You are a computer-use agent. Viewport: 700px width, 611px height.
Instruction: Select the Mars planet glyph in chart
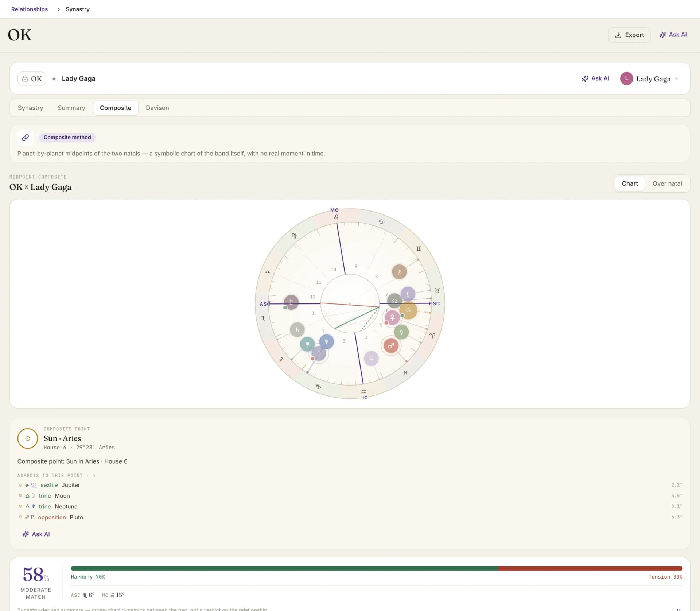[x=391, y=345]
